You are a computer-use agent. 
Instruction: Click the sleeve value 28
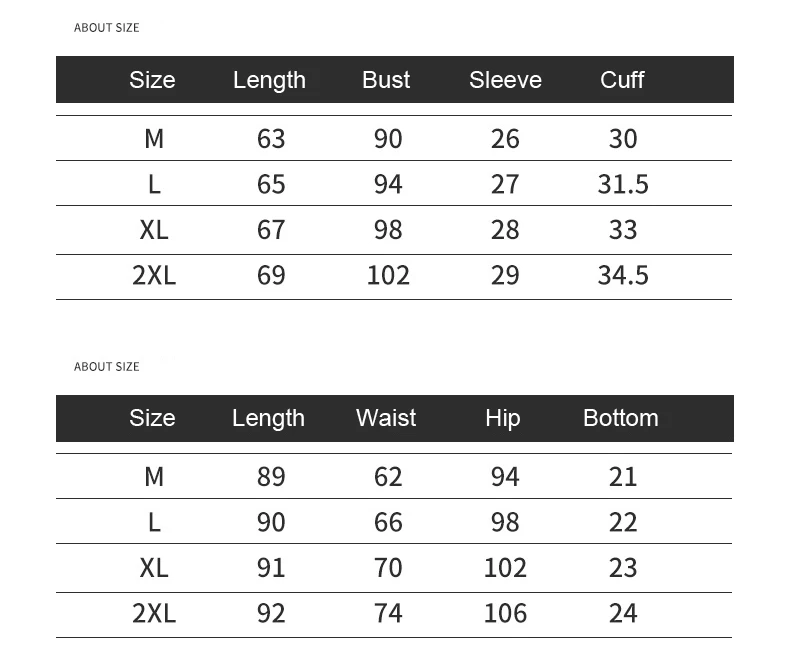505,230
